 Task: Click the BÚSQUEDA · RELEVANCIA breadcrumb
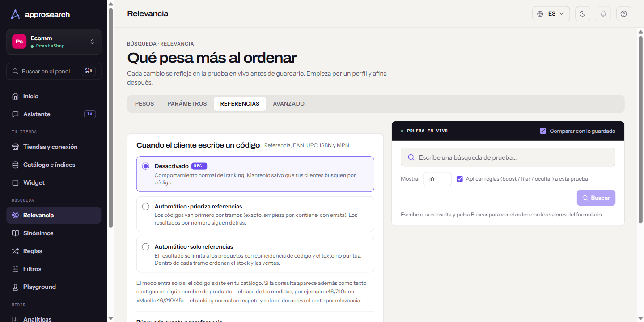pos(161,44)
